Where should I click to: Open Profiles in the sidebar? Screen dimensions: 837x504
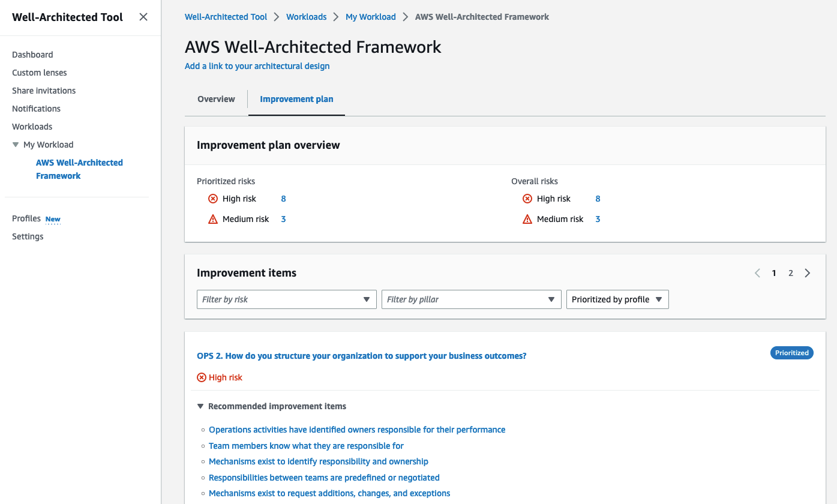click(x=26, y=218)
